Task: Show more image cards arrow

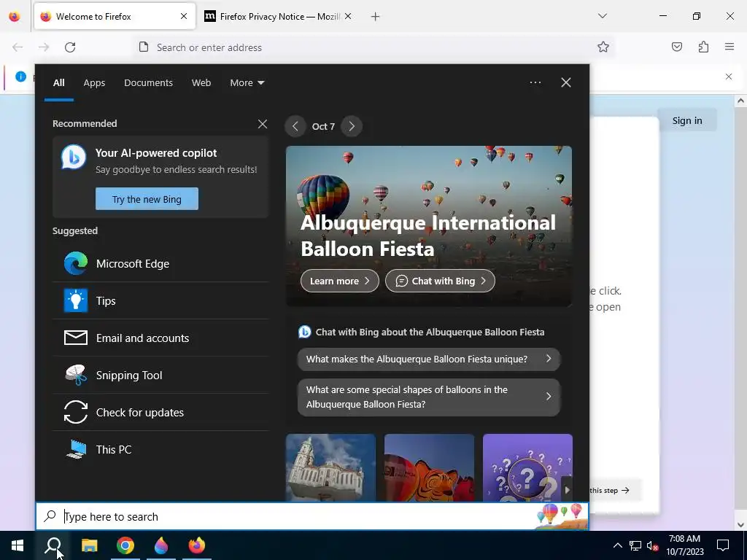Action: point(567,489)
